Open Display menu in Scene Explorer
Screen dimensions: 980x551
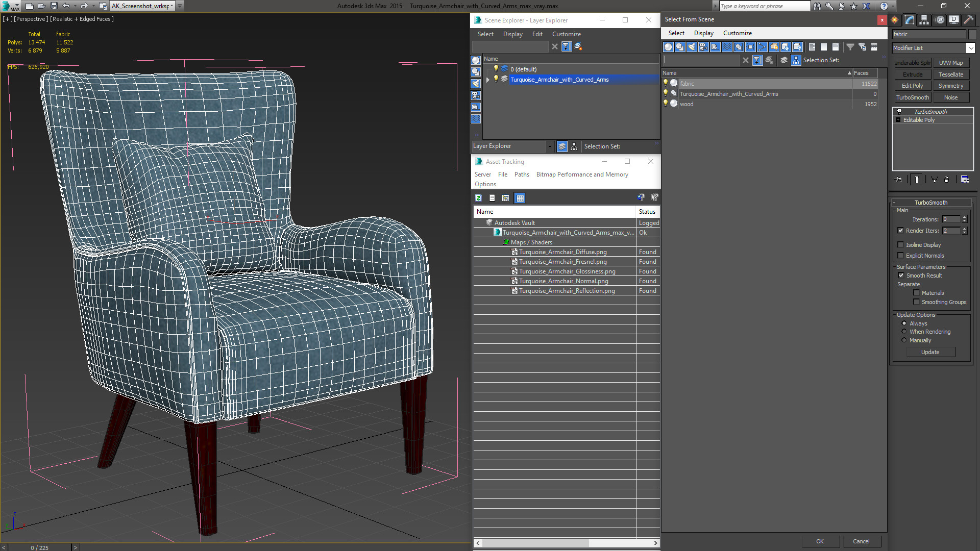coord(512,34)
